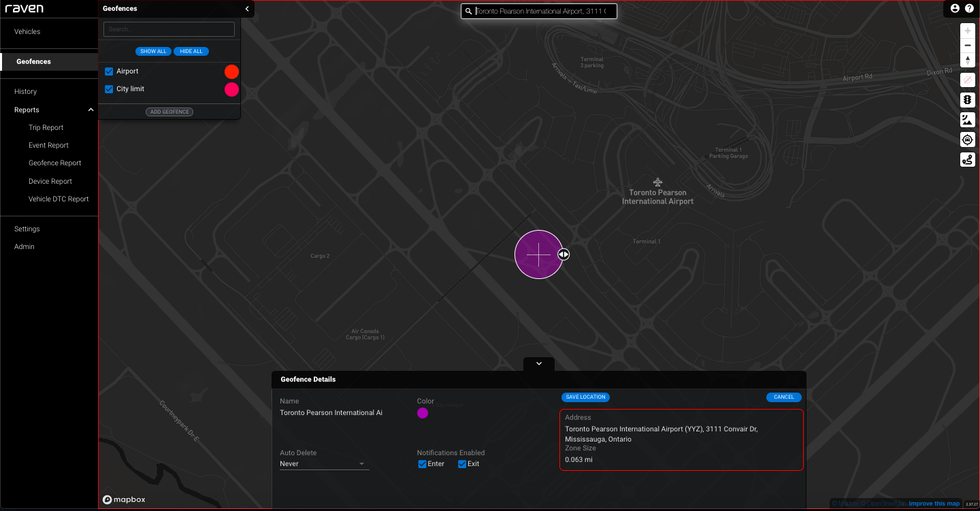Click the vehicle locate target icon
This screenshot has height=511, width=980.
(968, 139)
